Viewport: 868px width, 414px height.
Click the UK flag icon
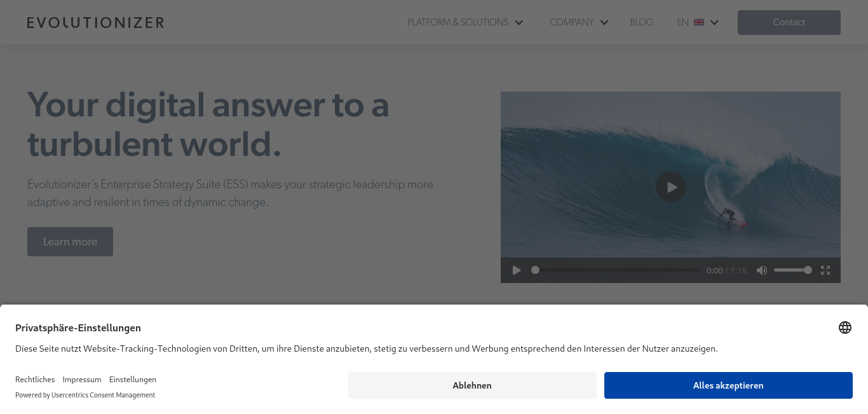tap(699, 22)
